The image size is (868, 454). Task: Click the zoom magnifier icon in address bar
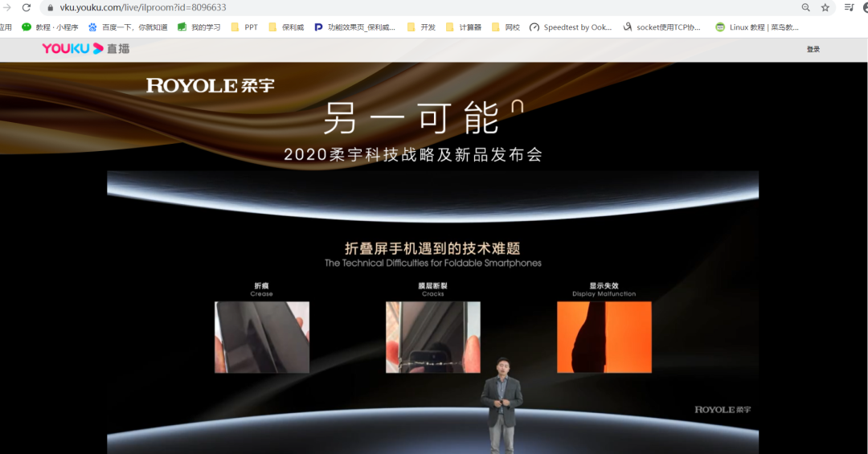click(x=806, y=7)
